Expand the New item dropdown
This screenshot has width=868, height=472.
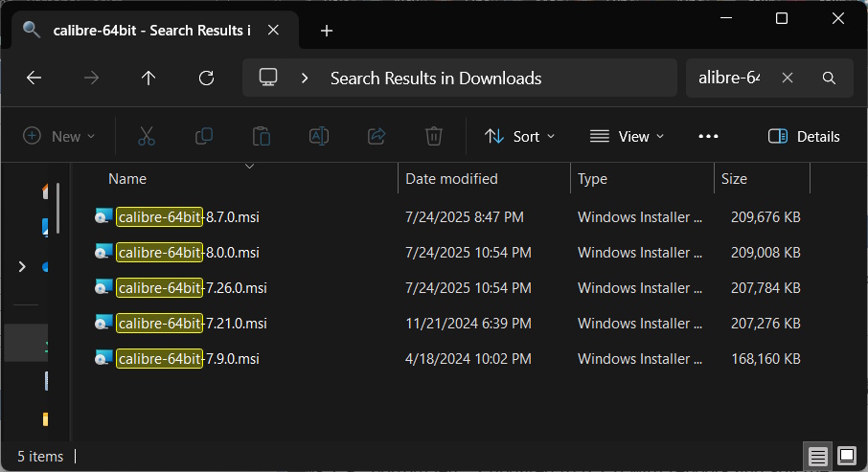point(59,136)
